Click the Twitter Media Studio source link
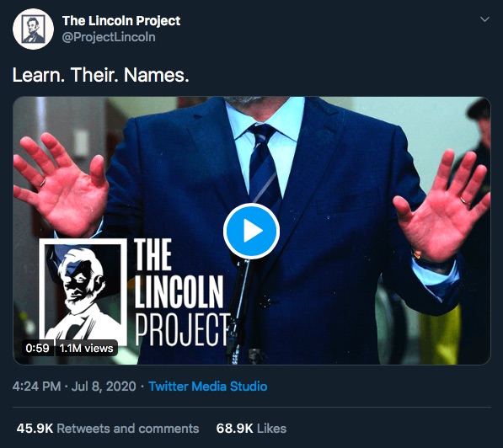 pos(207,387)
